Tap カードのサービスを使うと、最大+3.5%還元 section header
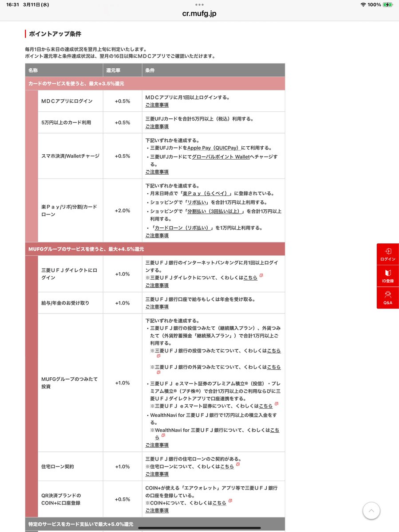The height and width of the screenshot is (532, 399). [x=155, y=83]
